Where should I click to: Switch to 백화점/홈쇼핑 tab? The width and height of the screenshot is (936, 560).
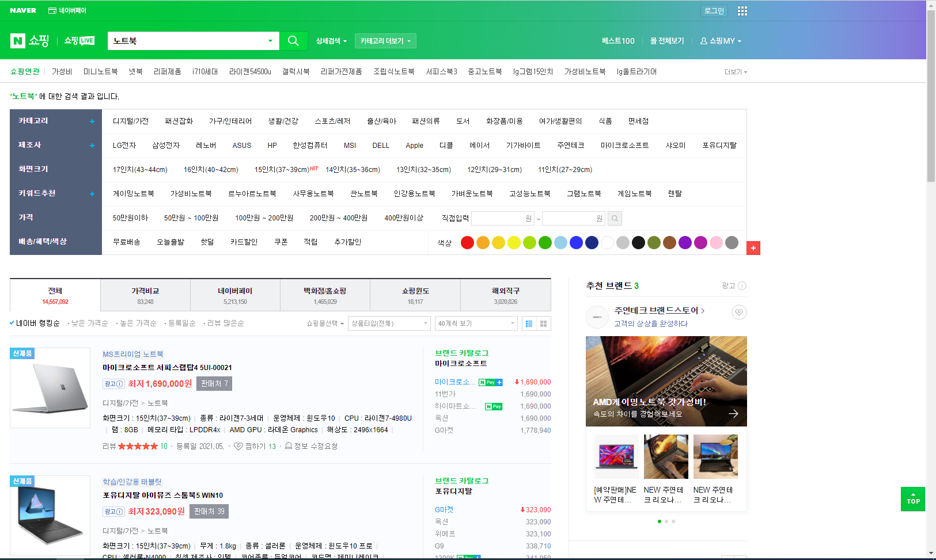tap(325, 295)
